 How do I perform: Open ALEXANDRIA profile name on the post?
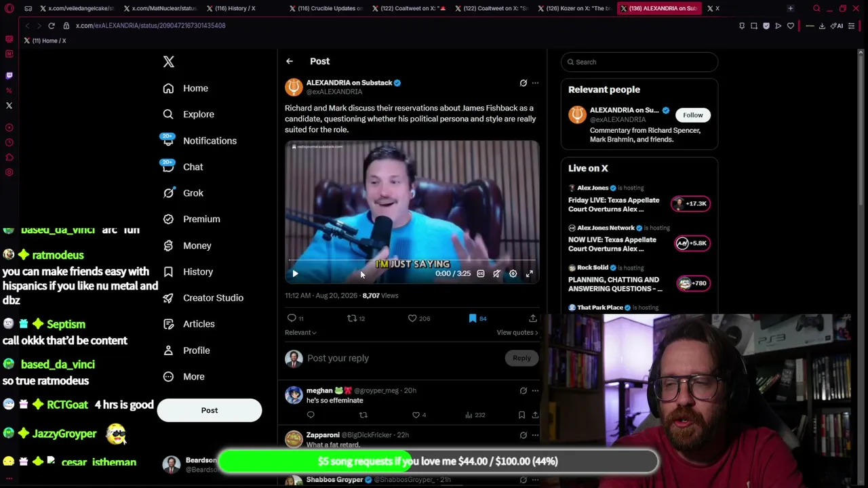349,83
